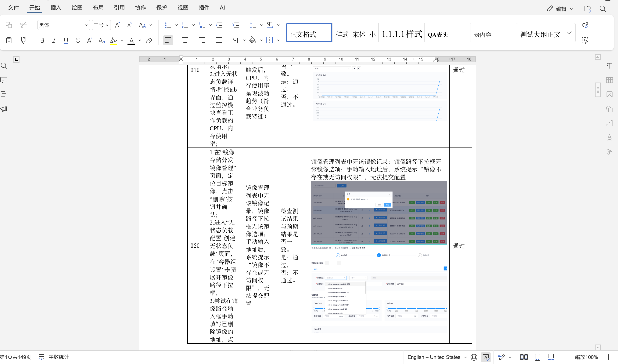Click the yellow highlight color button
618x364 pixels.
coord(113,40)
